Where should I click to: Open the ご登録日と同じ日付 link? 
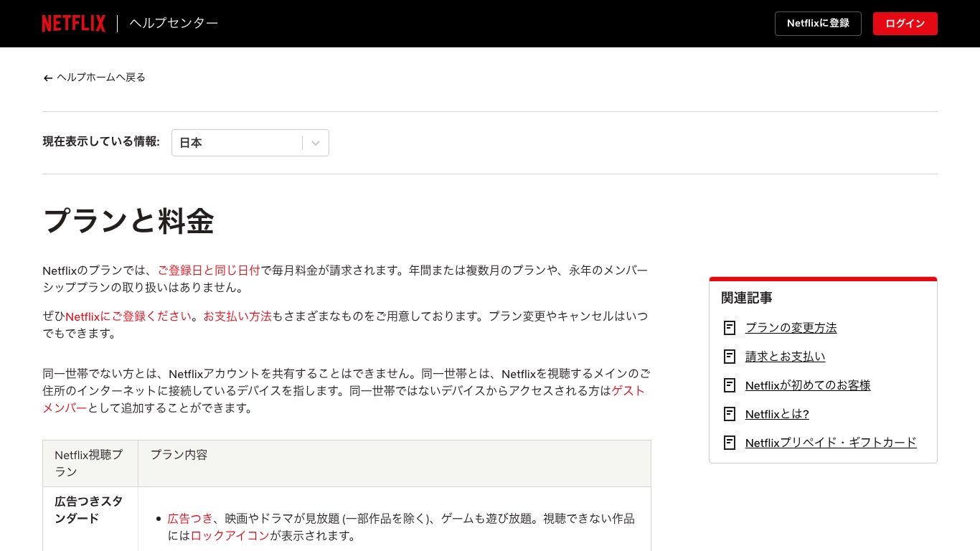pos(209,270)
